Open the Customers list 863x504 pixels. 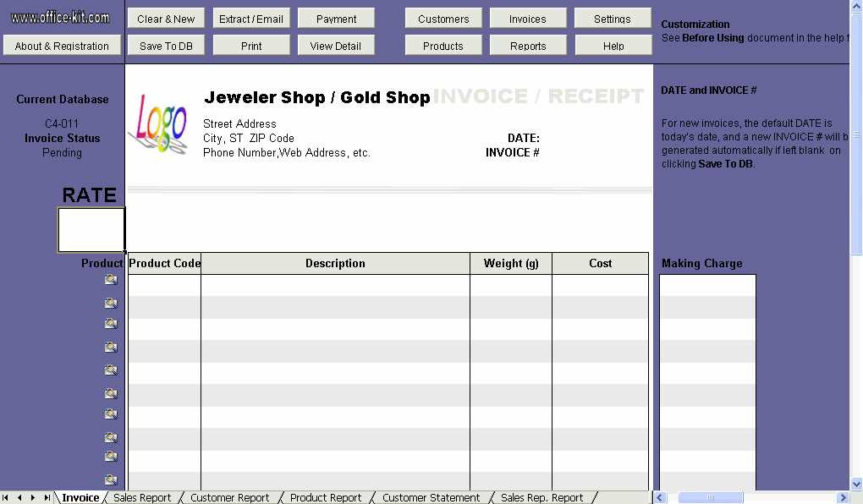click(443, 18)
